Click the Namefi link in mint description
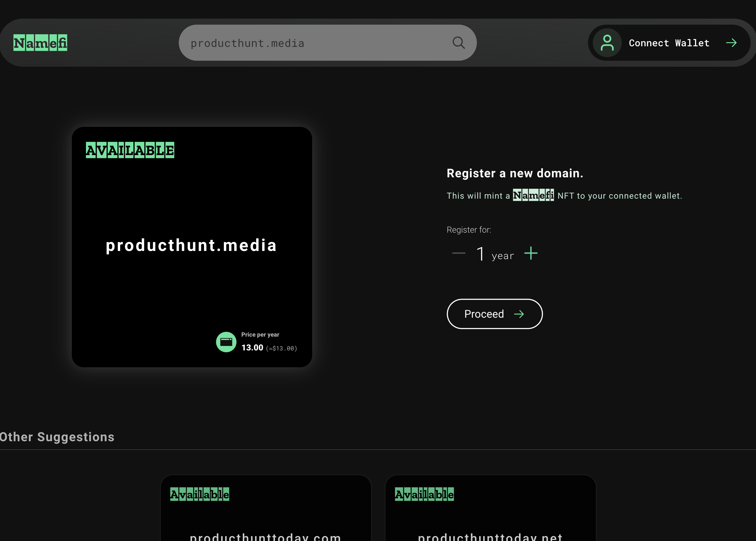 (534, 195)
